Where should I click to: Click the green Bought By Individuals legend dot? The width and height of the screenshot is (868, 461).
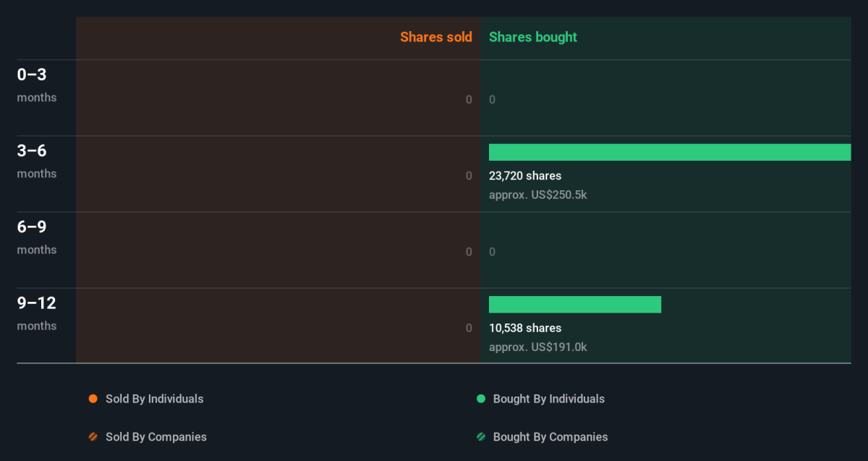coord(480,399)
